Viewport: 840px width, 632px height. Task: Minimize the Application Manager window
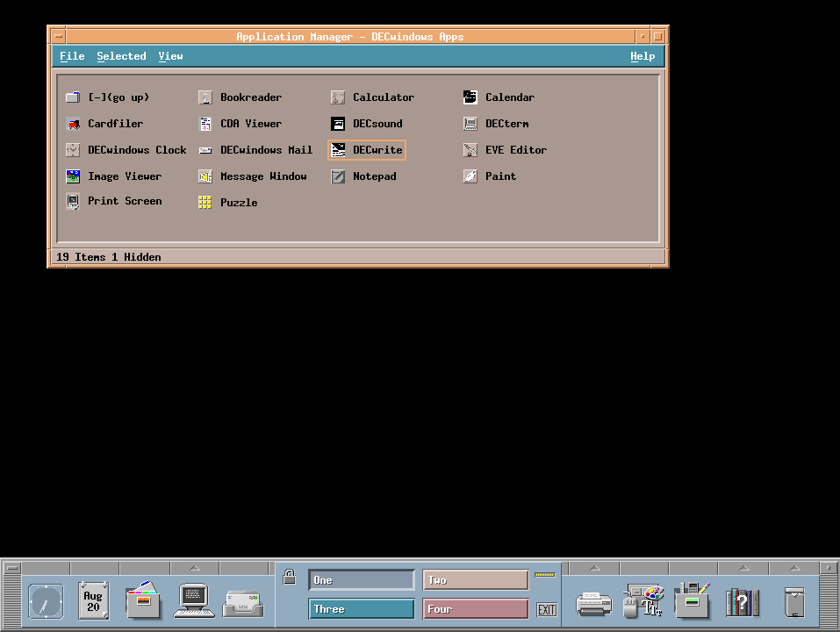click(x=643, y=36)
